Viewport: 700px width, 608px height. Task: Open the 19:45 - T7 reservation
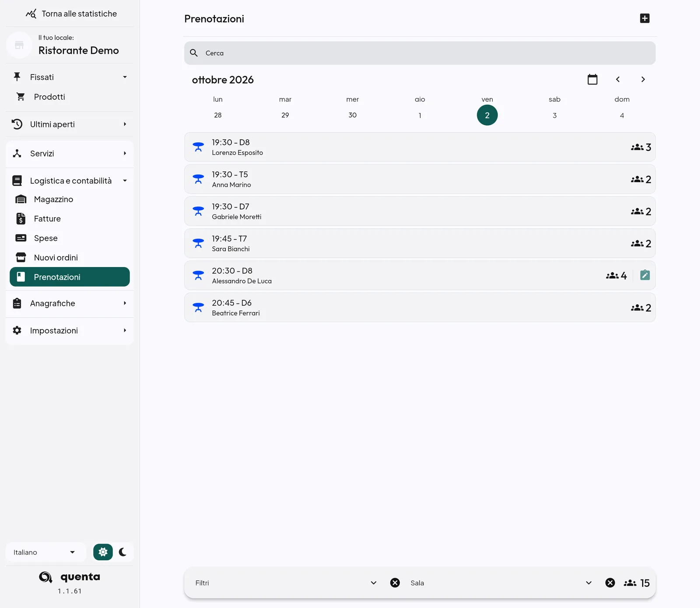click(420, 243)
